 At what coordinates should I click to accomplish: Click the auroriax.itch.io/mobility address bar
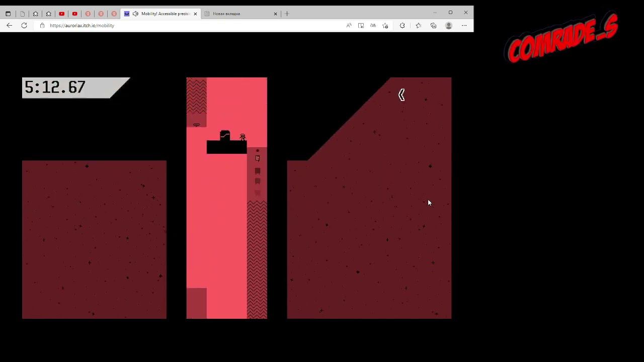191,25
